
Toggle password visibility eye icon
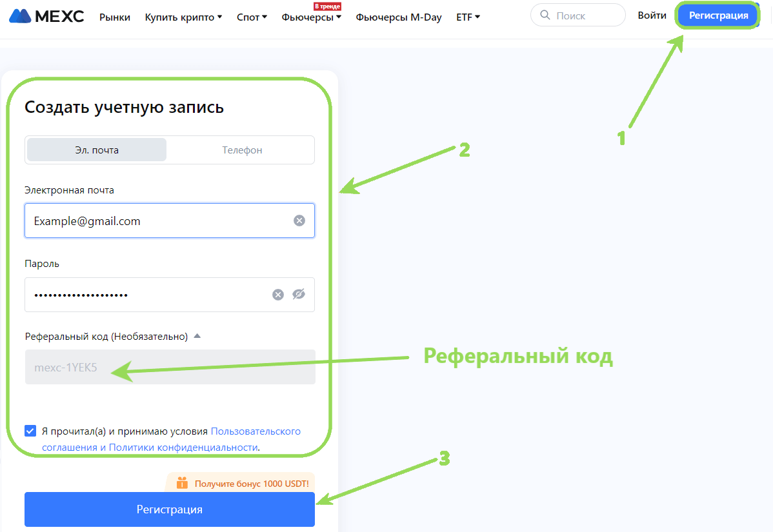(299, 294)
